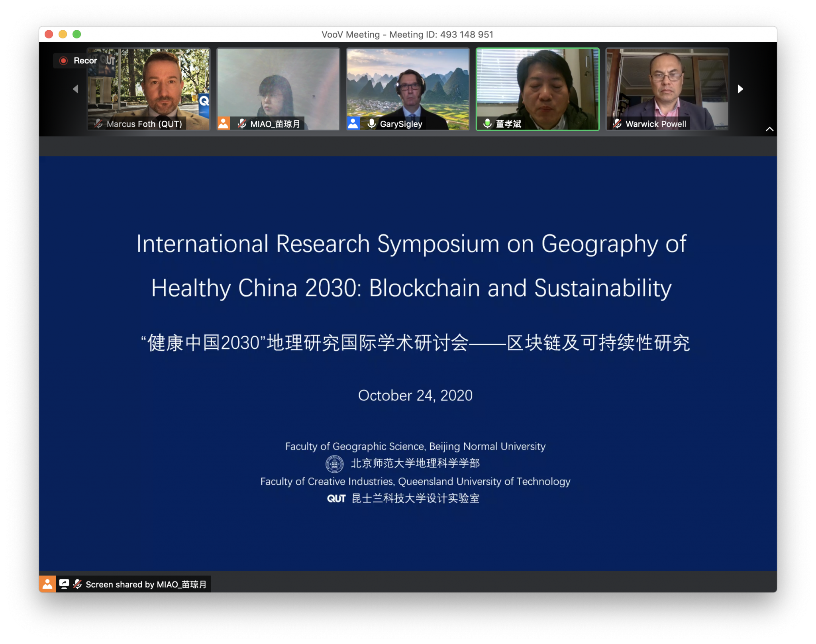Click the left arrow in the participant strip
The height and width of the screenshot is (644, 816).
76,89
